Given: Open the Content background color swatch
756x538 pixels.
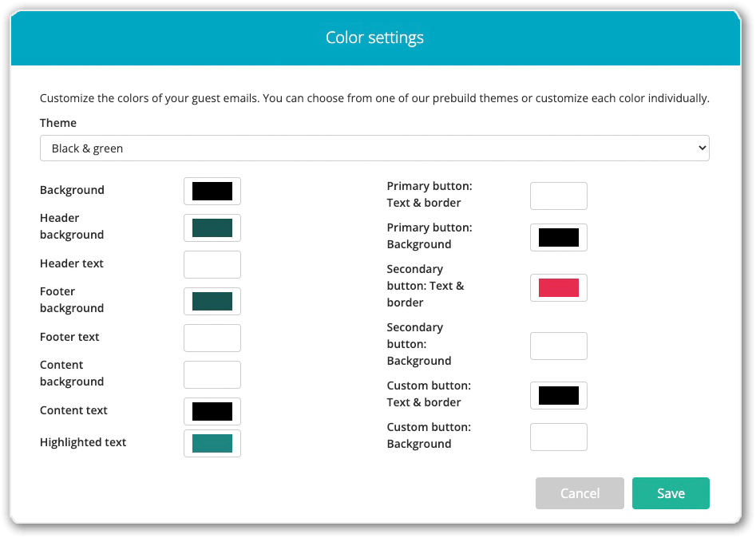Looking at the screenshot, I should click(212, 374).
